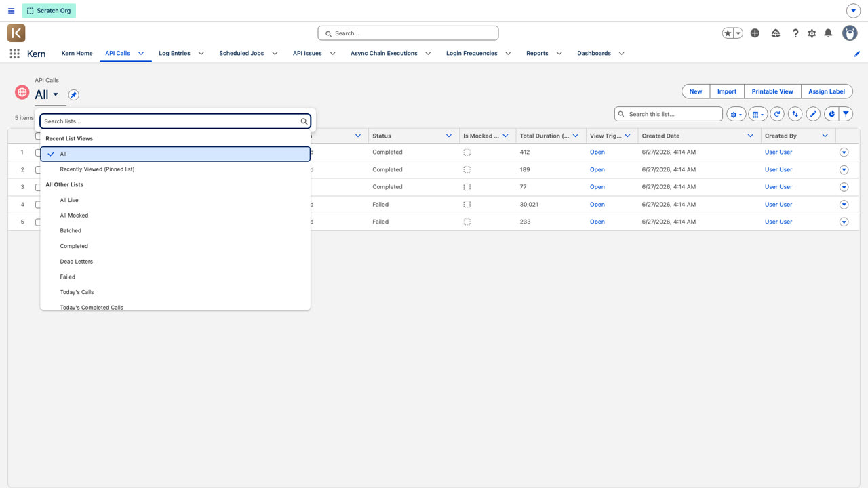Select the All Mocked list view
The width and height of the screenshot is (868, 488).
coord(175,216)
